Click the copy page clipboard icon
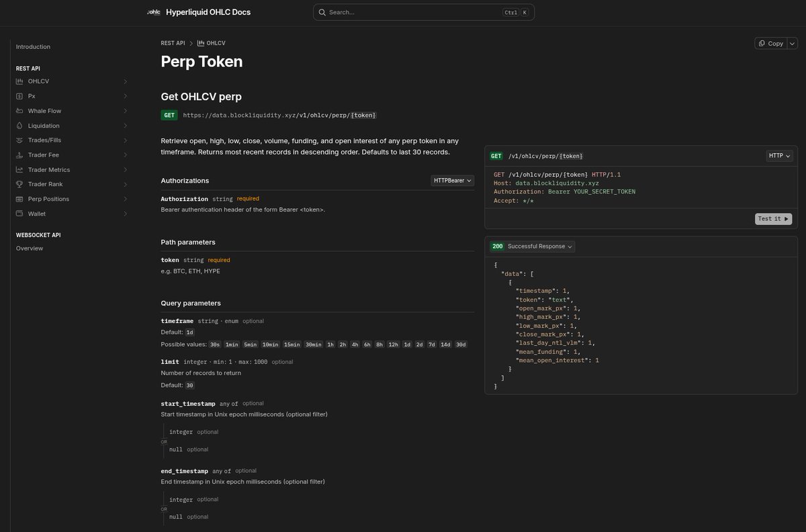This screenshot has height=532, width=806. (x=762, y=43)
